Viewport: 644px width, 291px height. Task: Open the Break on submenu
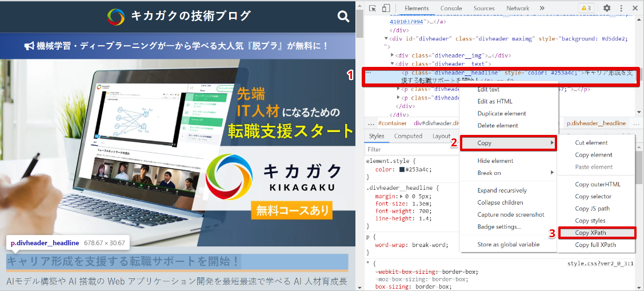(x=509, y=173)
